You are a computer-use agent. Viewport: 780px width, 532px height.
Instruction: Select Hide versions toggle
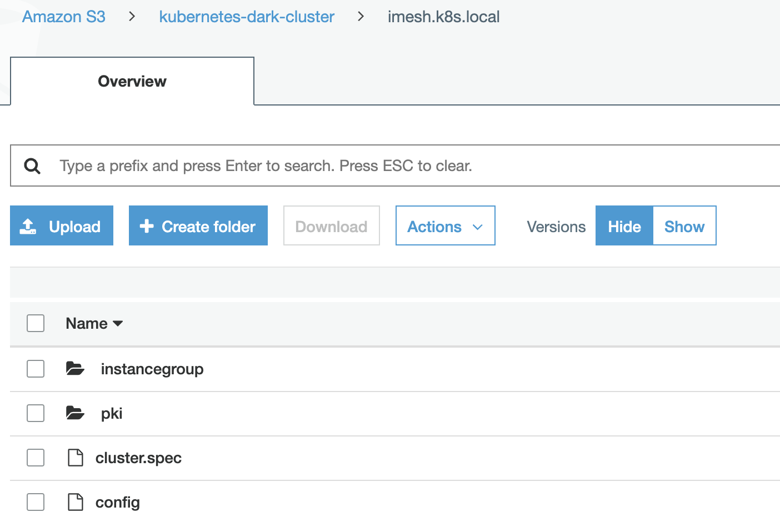[624, 226]
